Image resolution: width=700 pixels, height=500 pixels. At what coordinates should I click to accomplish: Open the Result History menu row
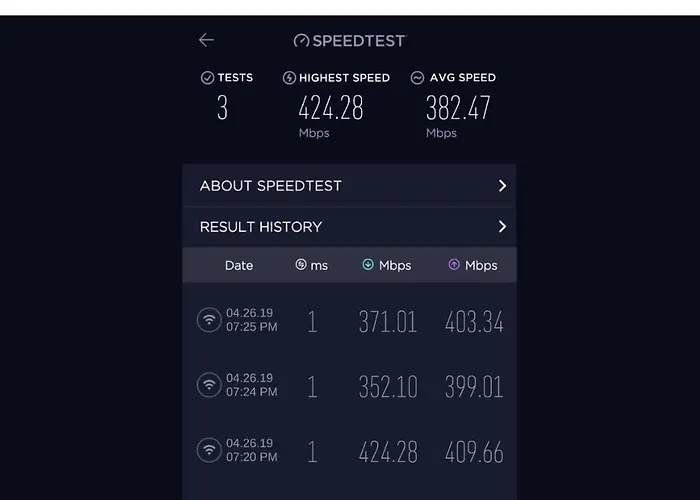pyautogui.click(x=349, y=227)
